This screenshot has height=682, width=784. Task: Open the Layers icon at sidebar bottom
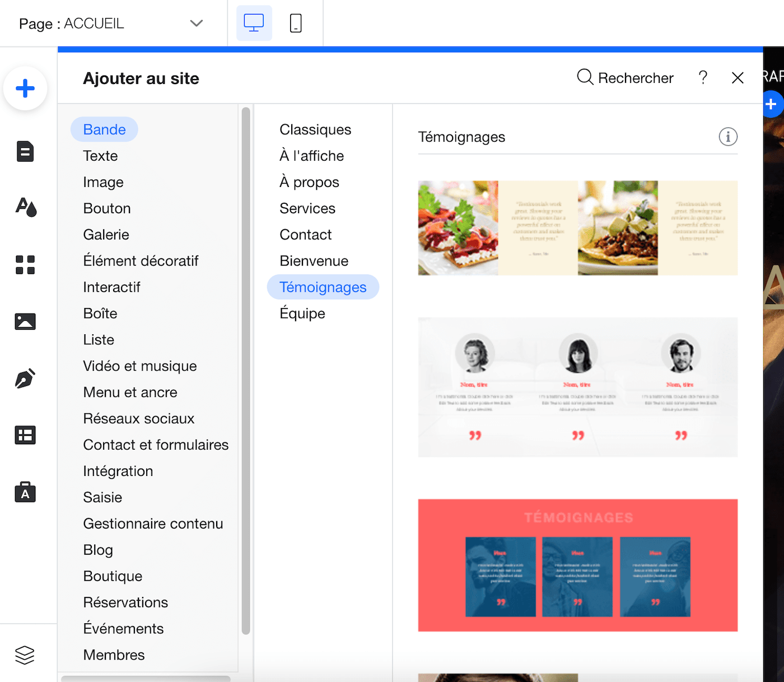pyautogui.click(x=25, y=655)
